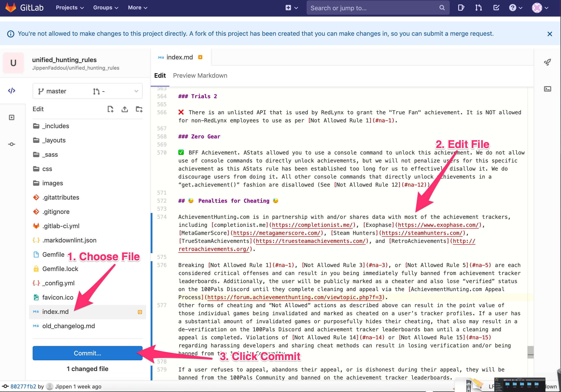Open the review activity icon

coord(12,117)
